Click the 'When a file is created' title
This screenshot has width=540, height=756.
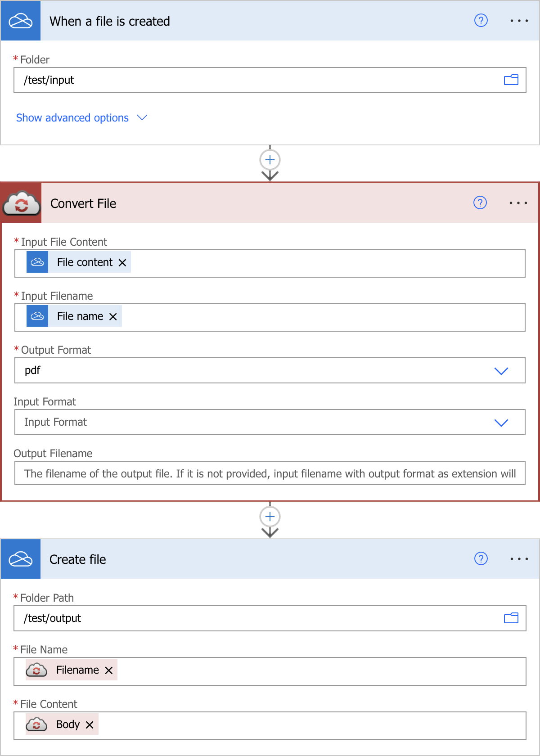tap(110, 21)
